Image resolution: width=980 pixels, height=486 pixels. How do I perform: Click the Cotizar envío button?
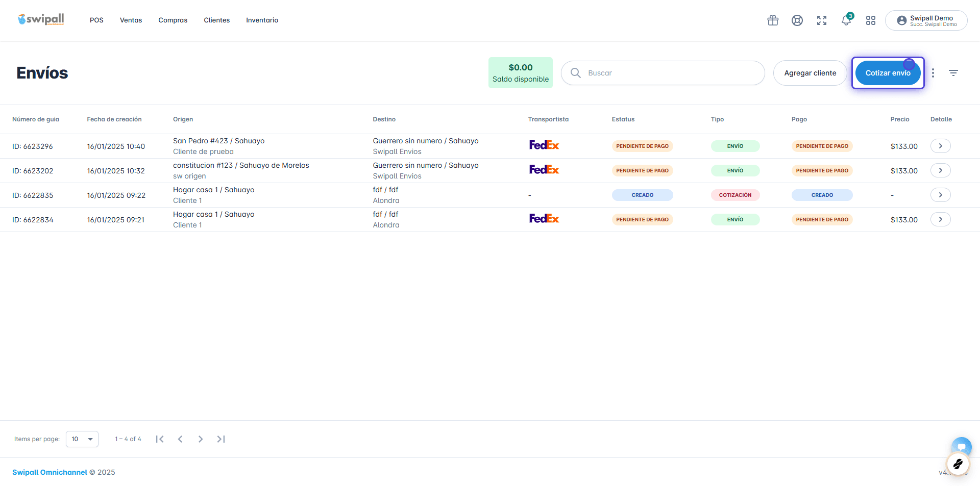point(888,73)
